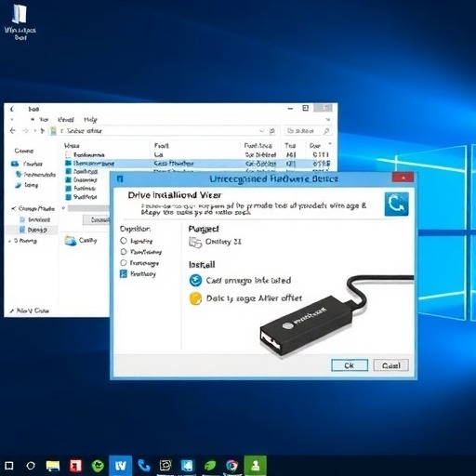Open the menu left of Help

click(66, 120)
